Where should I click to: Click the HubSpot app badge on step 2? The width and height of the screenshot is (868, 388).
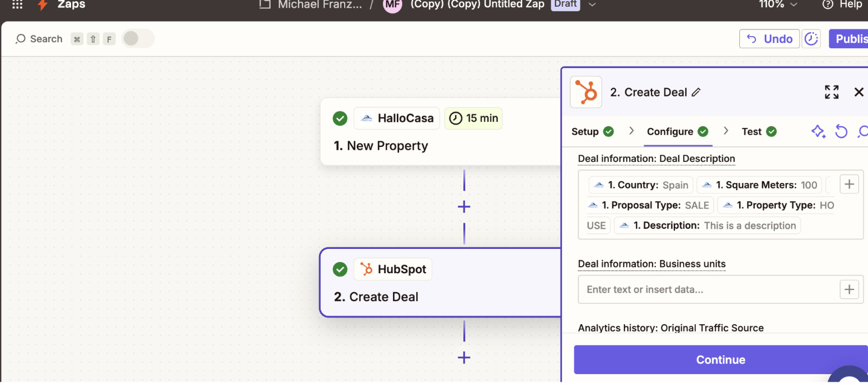point(393,269)
